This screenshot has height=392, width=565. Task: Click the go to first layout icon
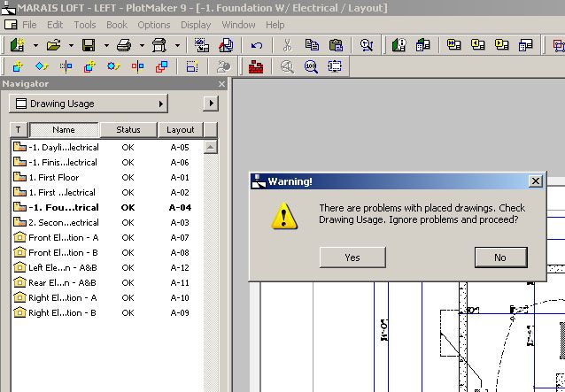pos(454,44)
